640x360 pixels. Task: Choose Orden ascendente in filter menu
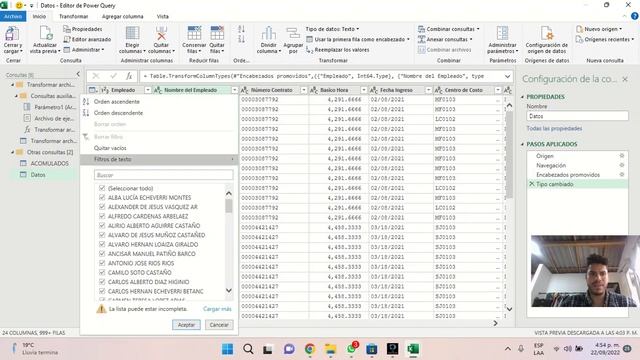pos(117,102)
